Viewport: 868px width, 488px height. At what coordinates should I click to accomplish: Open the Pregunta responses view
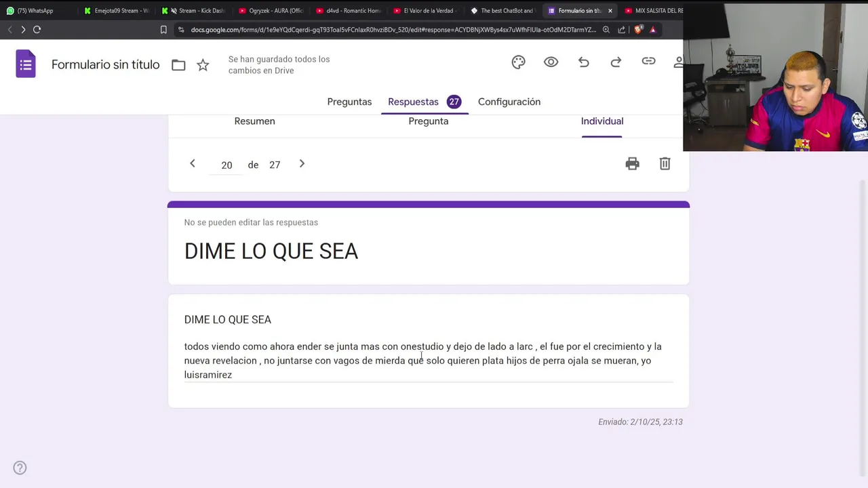(429, 121)
